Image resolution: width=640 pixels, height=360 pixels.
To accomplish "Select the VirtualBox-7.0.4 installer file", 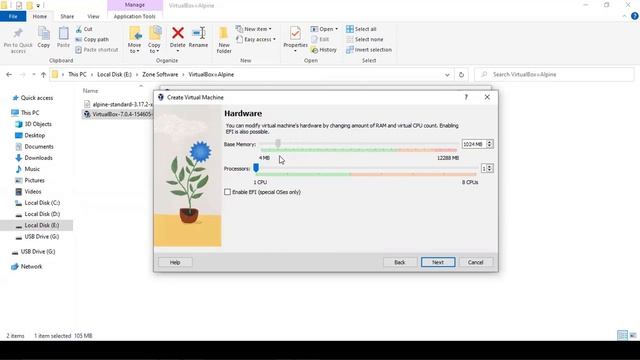I will pos(118,114).
